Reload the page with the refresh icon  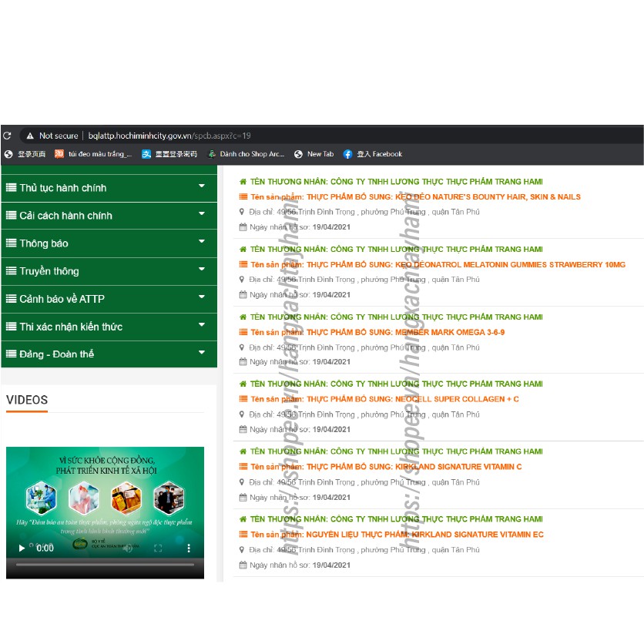point(7,136)
